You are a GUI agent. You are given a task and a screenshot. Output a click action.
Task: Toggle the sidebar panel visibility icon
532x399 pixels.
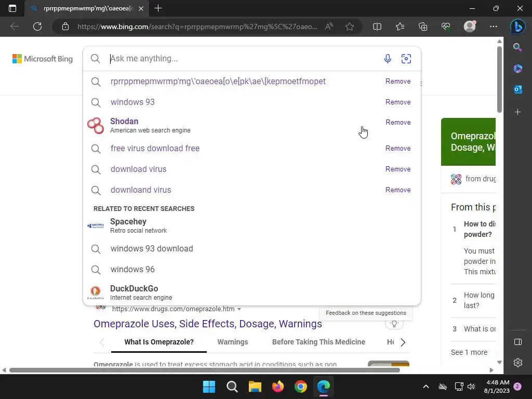518,342
